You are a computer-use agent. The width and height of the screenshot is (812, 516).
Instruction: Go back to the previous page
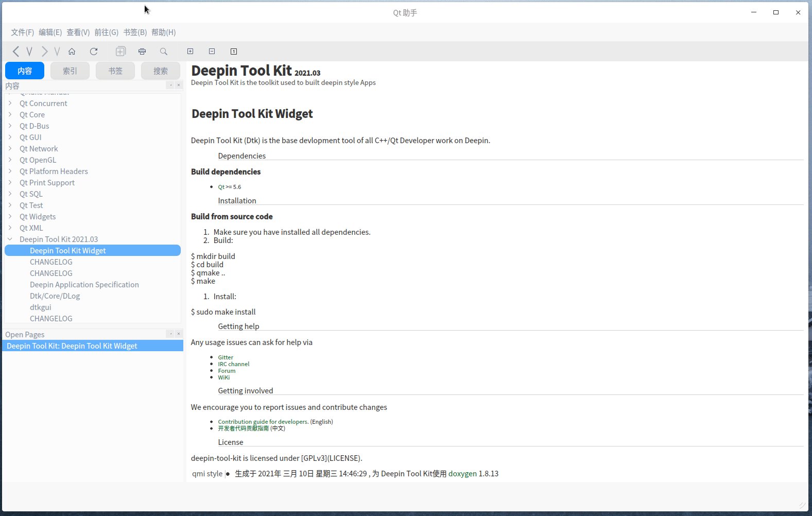16,51
